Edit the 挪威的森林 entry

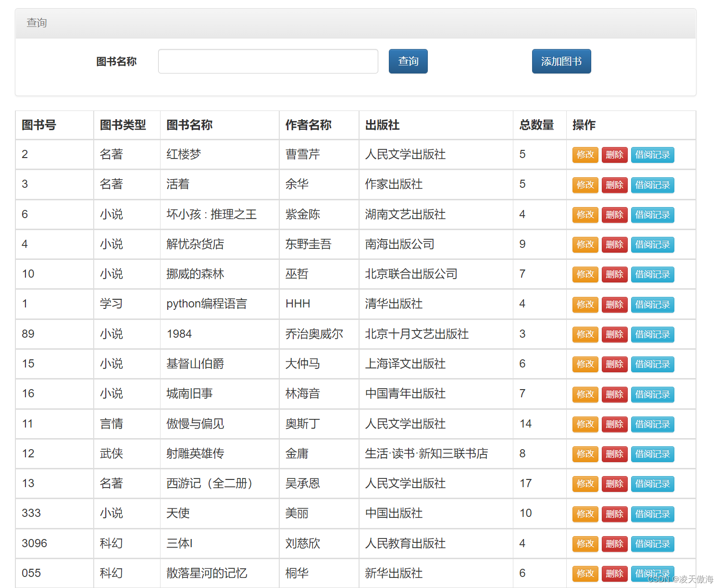(585, 274)
